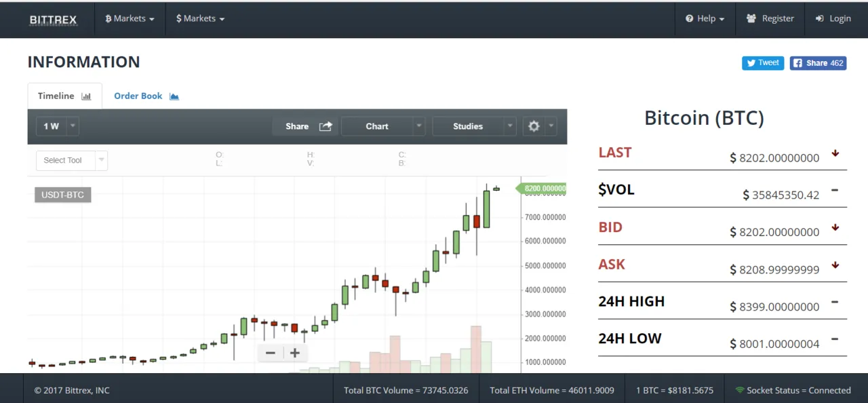Click the LAST price down arrow
The height and width of the screenshot is (403, 868).
pyautogui.click(x=835, y=153)
